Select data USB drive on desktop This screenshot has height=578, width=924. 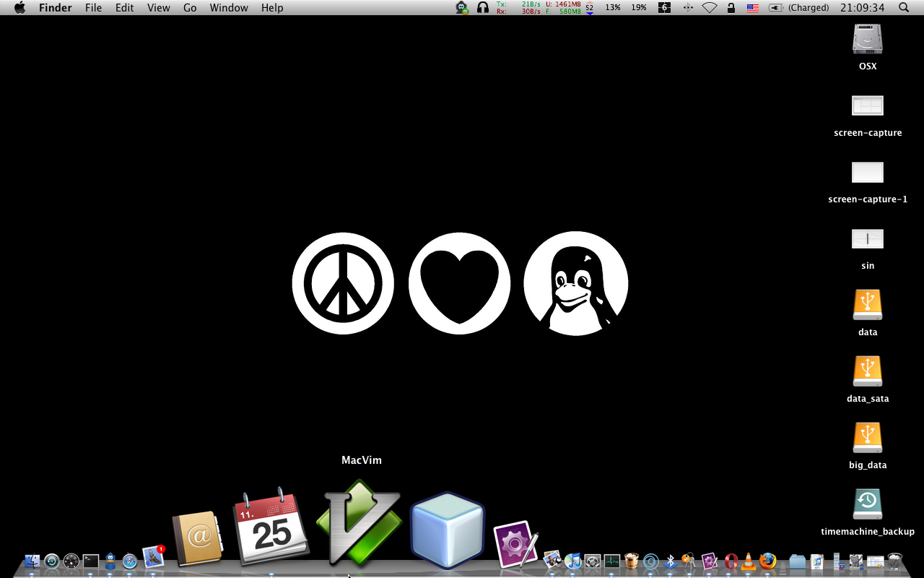(868, 305)
